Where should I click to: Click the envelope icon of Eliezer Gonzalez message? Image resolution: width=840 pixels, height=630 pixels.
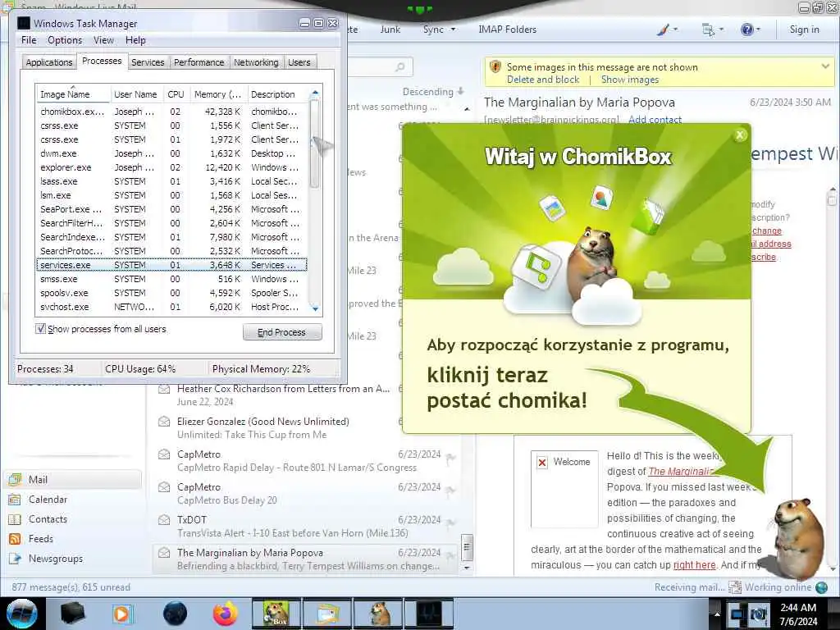tap(164, 422)
